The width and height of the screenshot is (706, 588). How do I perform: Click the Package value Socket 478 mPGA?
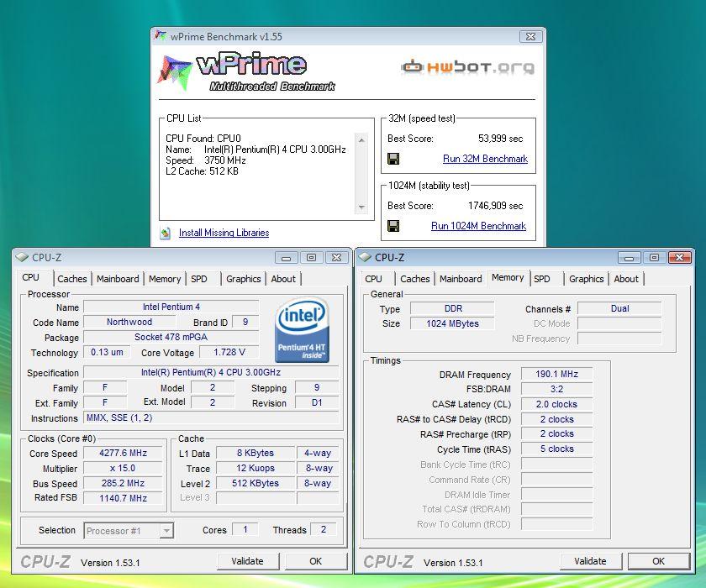point(171,337)
